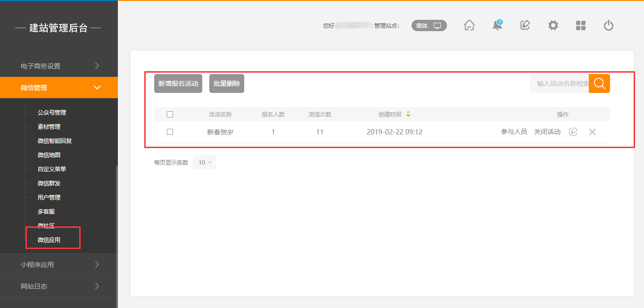Click the home icon in top bar
This screenshot has height=308, width=644.
(469, 25)
